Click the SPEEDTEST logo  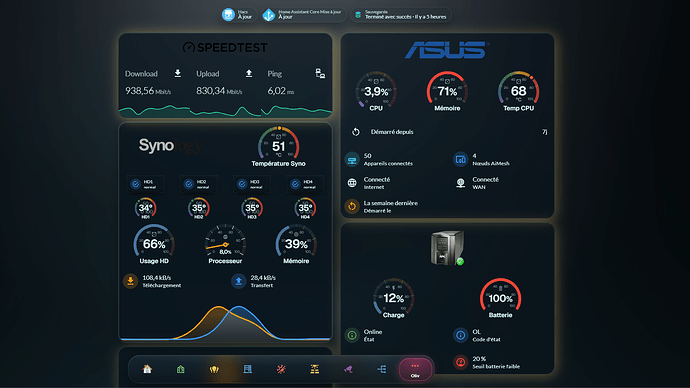click(225, 48)
